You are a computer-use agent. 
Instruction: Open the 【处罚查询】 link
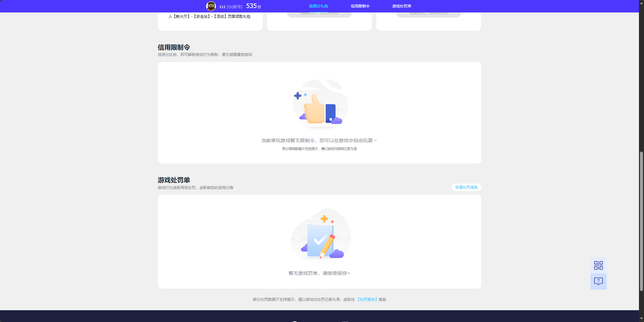[367, 299]
